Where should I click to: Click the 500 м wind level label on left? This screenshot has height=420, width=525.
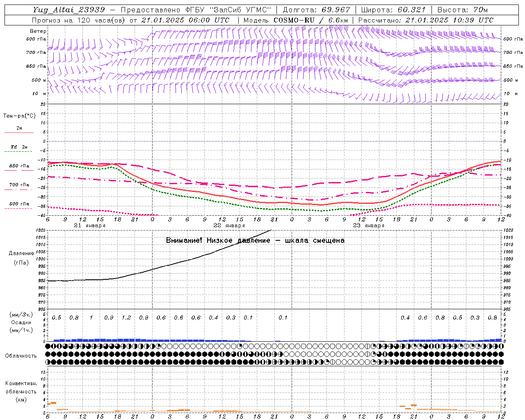[x=39, y=80]
